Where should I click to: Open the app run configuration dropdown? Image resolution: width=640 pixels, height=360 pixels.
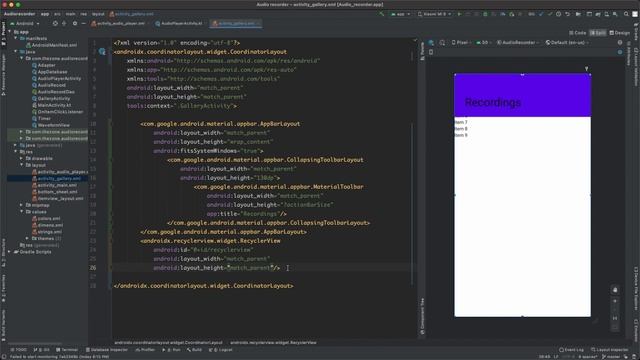tap(400, 14)
